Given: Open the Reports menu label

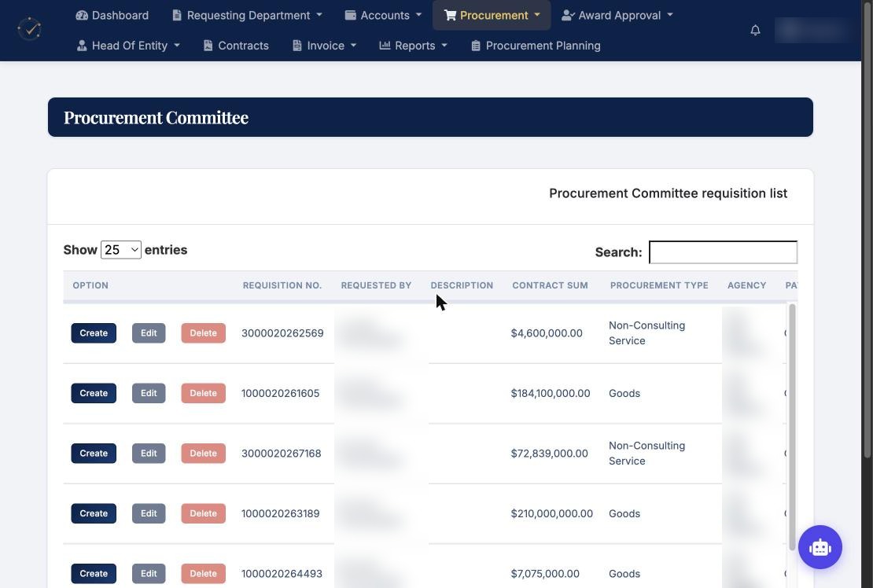Looking at the screenshot, I should tap(414, 46).
